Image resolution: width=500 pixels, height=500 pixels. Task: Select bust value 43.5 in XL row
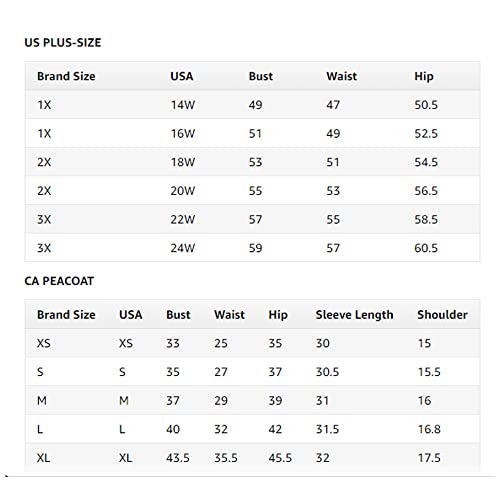178,458
